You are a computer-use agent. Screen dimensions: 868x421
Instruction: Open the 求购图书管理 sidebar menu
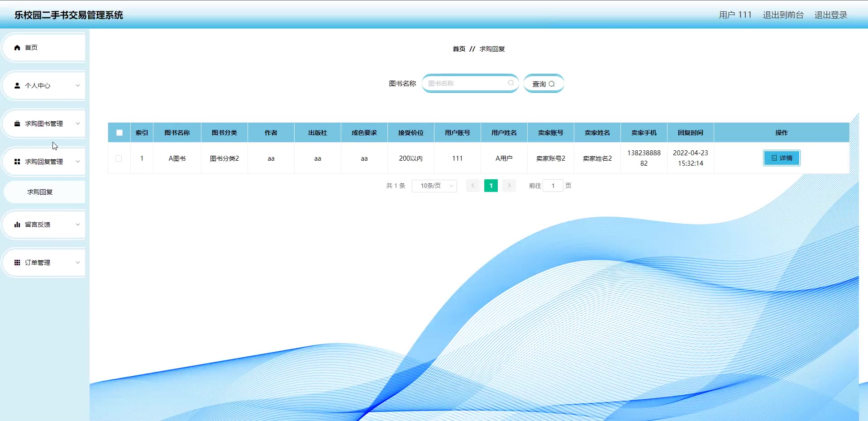click(44, 124)
